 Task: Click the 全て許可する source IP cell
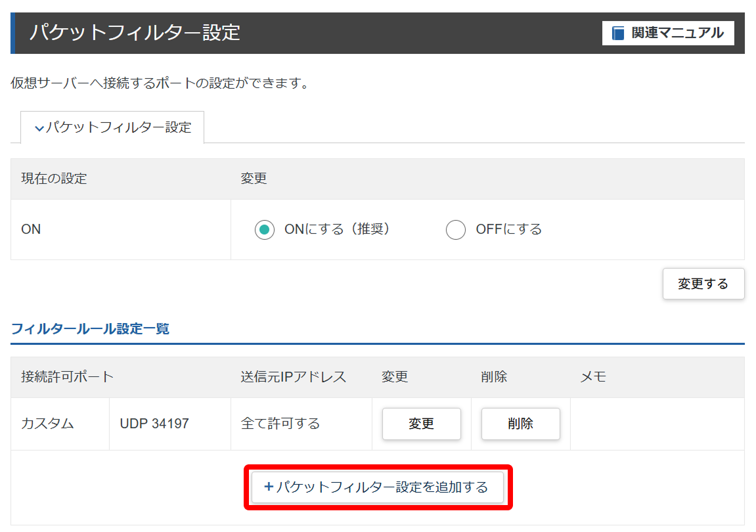point(280,424)
